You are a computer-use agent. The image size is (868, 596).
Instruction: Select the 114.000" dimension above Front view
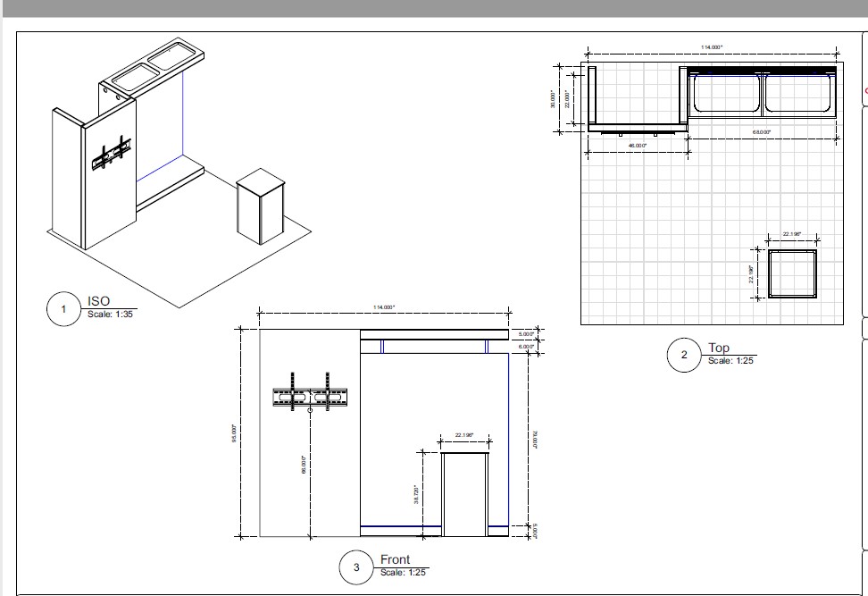pos(383,307)
